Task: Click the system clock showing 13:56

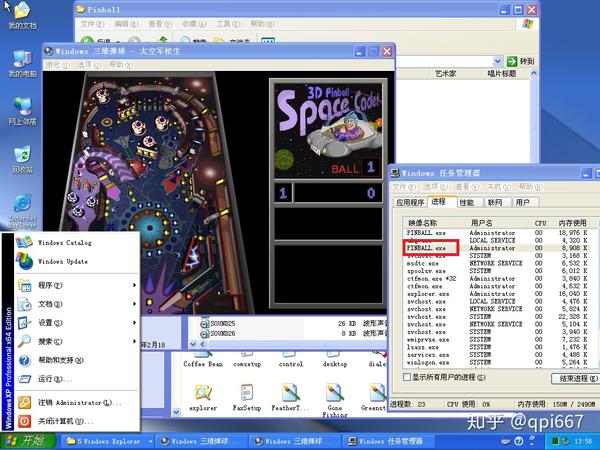Action: (583, 441)
